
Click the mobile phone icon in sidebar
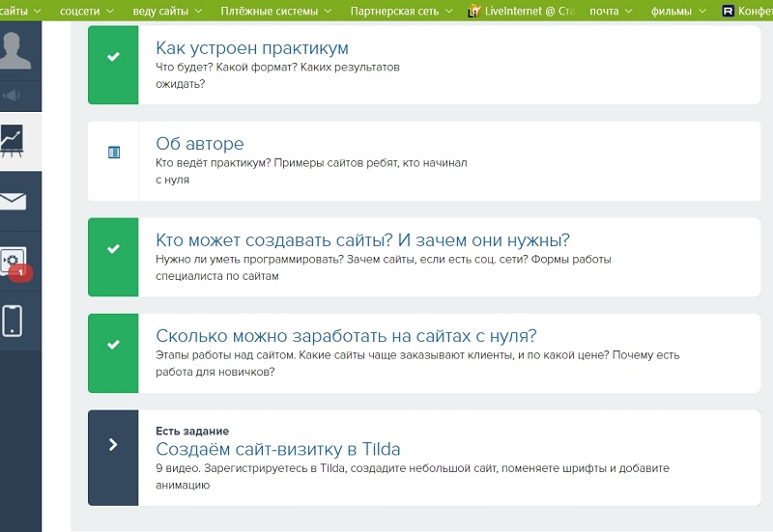[x=12, y=321]
